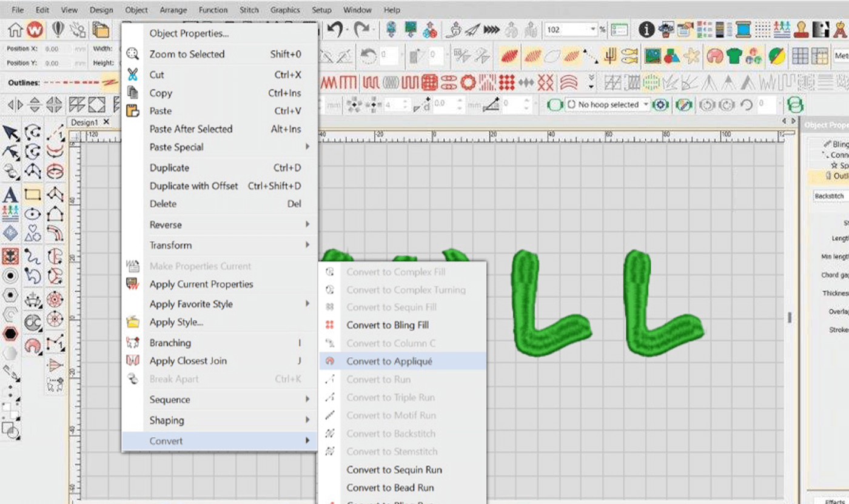Click the blue thread spool icon
Screen dimensions: 849x504
pyautogui.click(x=743, y=30)
